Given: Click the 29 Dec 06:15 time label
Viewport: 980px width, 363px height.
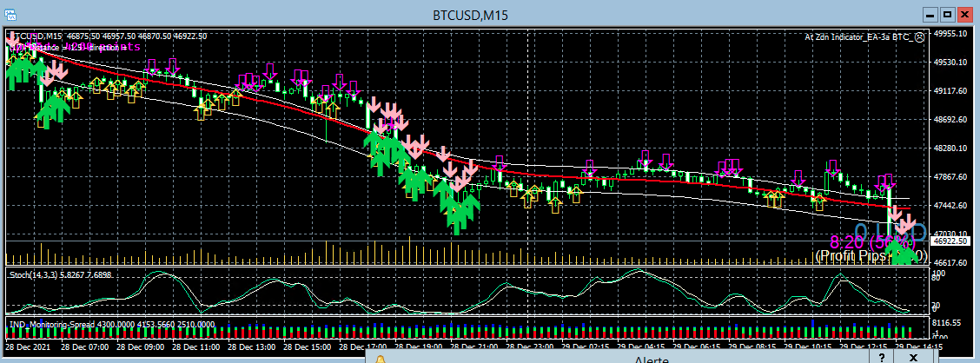Looking at the screenshot, I should [695, 346].
